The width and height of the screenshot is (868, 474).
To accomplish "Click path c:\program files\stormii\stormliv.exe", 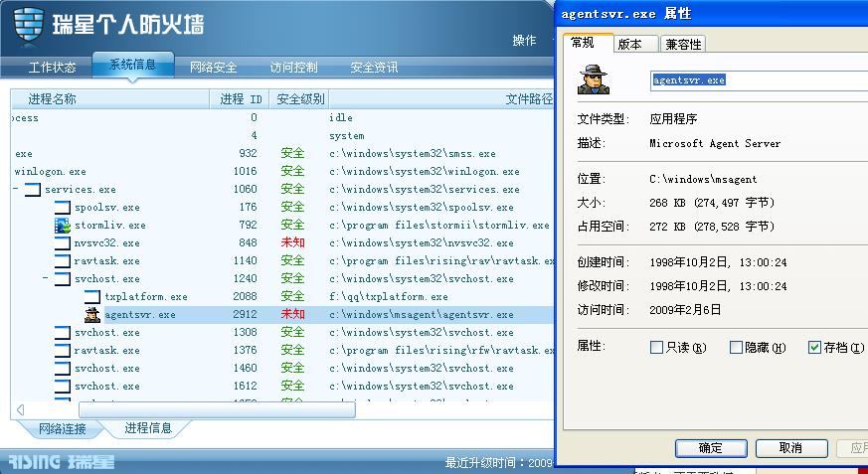I will click(439, 226).
